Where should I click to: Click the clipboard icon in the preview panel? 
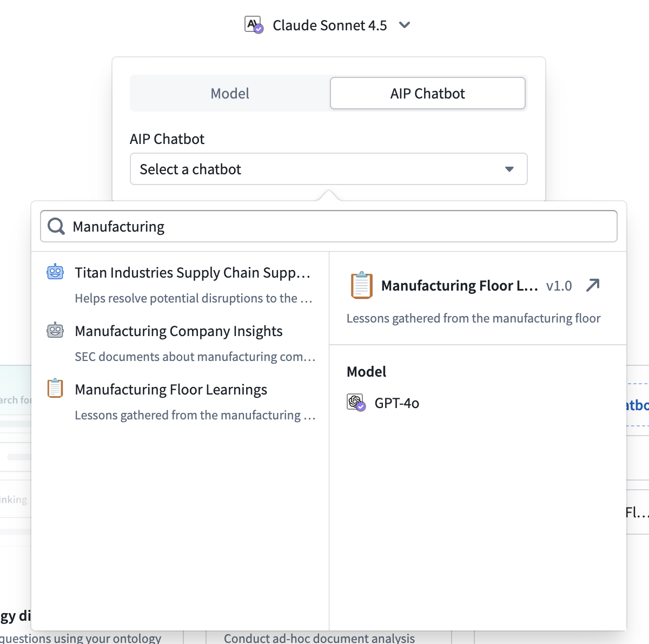coord(361,286)
